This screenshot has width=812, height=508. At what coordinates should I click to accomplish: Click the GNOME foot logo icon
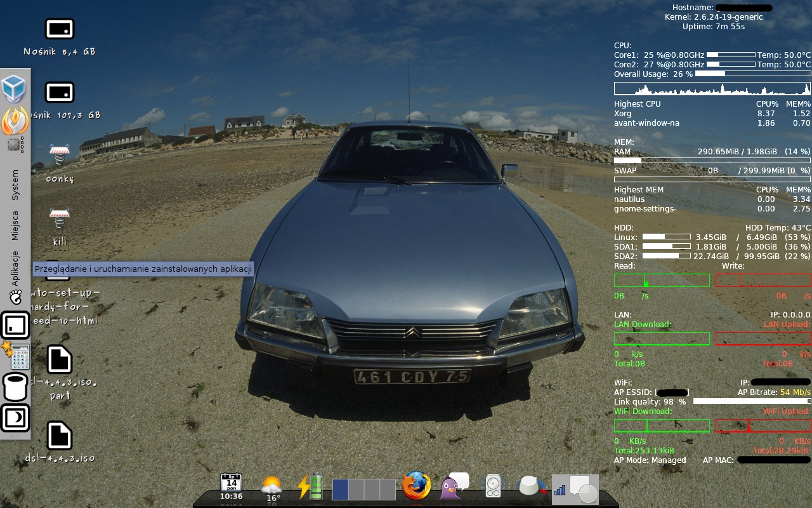pyautogui.click(x=15, y=297)
